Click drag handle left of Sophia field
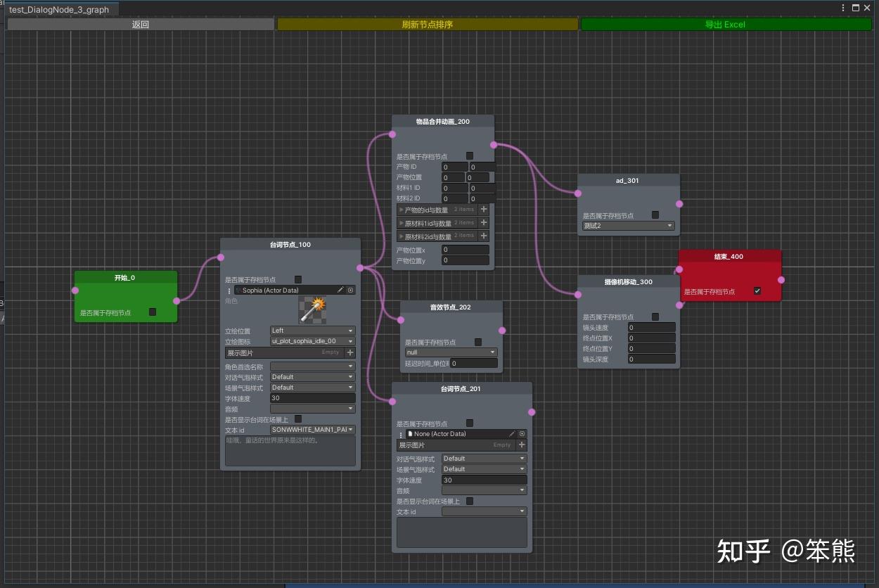879x588 pixels. [x=229, y=290]
